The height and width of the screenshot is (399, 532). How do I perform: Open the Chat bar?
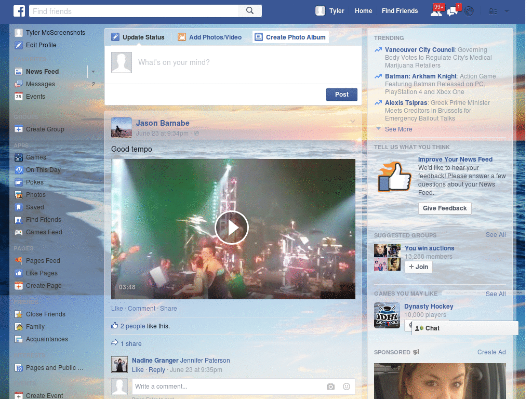pyautogui.click(x=465, y=328)
